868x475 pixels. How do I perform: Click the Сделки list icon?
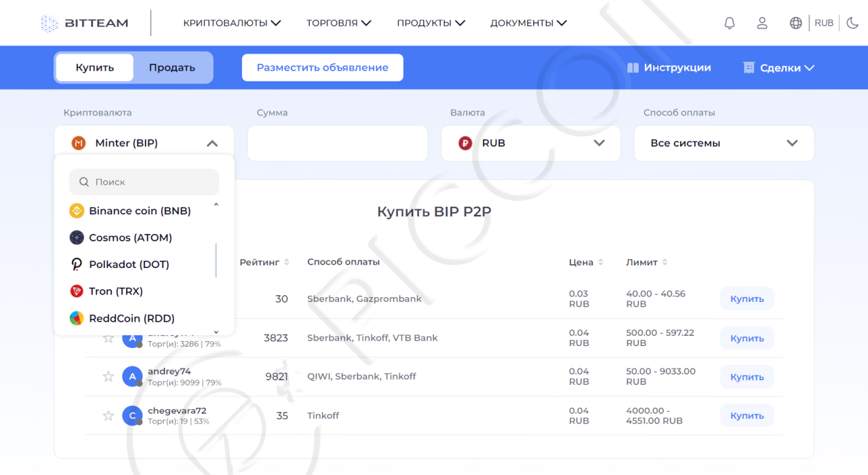[x=749, y=68]
